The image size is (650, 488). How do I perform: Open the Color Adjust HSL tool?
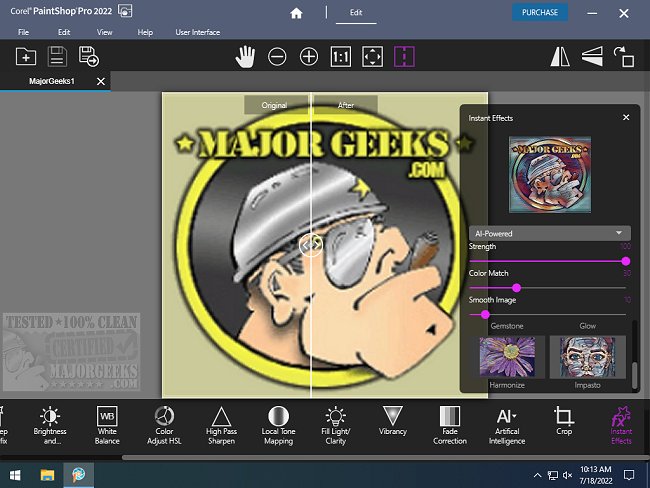[164, 425]
